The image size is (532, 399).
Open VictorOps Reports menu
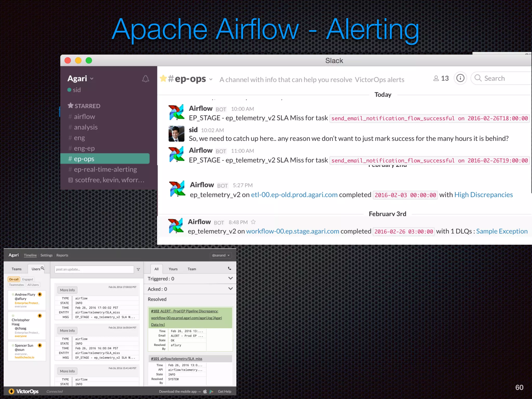pos(62,255)
